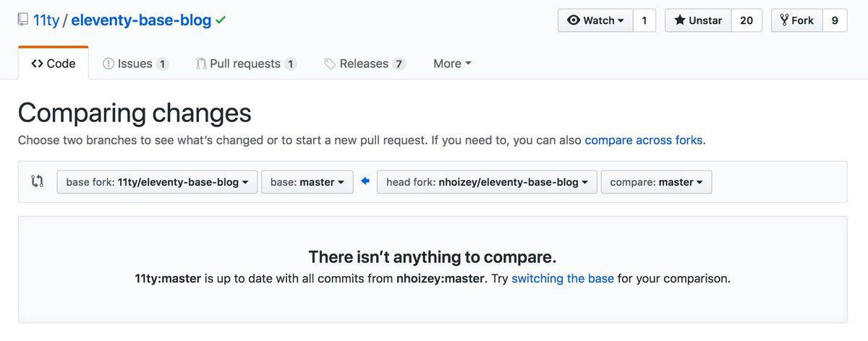
Task: Switch to the Issues tab
Action: point(135,64)
